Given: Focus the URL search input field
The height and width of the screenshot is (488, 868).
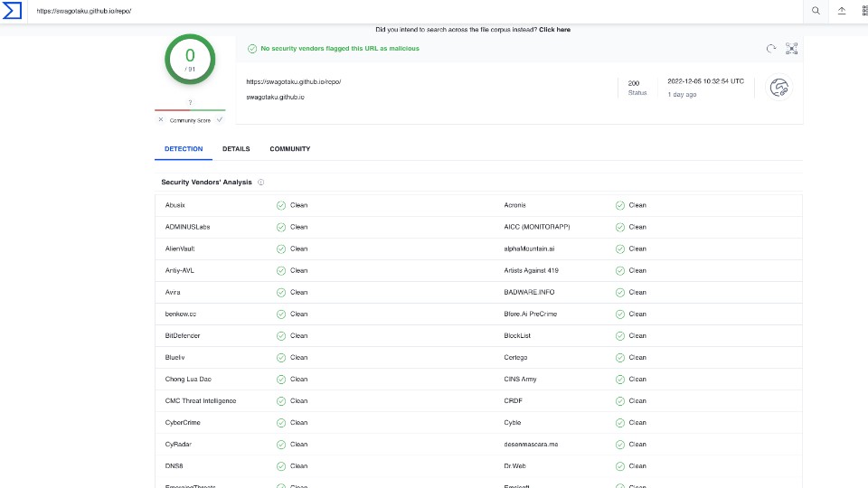Looking at the screenshot, I should pos(415,11).
